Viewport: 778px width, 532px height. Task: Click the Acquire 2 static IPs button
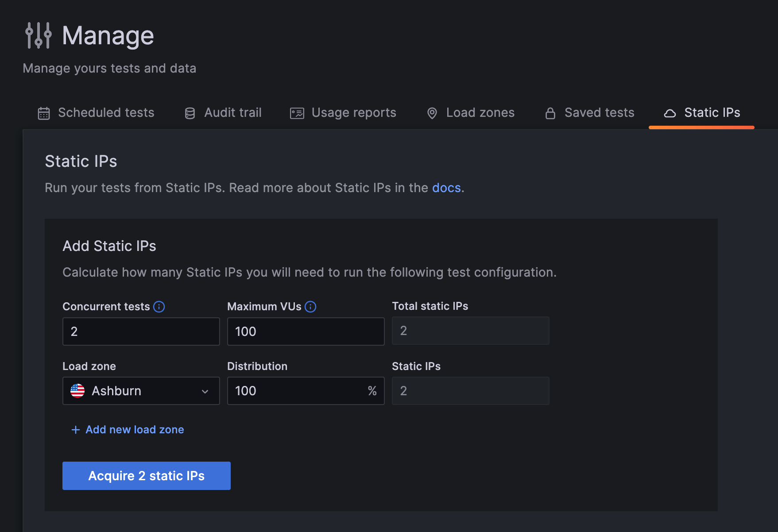(146, 476)
